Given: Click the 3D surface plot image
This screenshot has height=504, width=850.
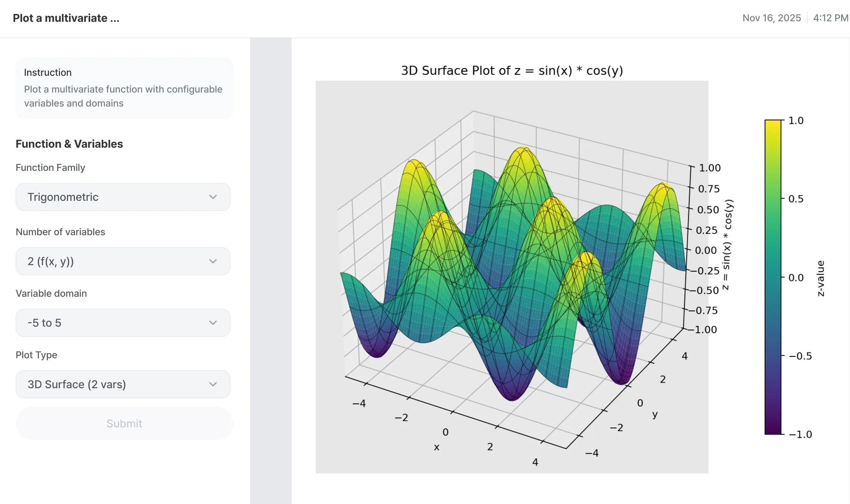Looking at the screenshot, I should pos(511,276).
